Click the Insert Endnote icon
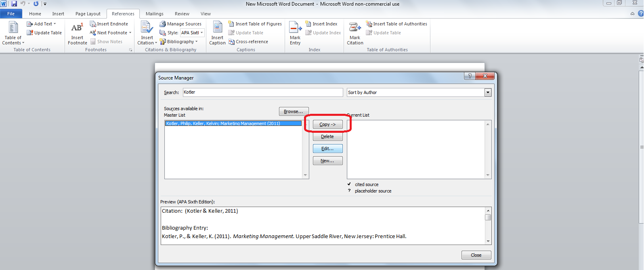Screen dimensions: 644x270 click(x=93, y=24)
